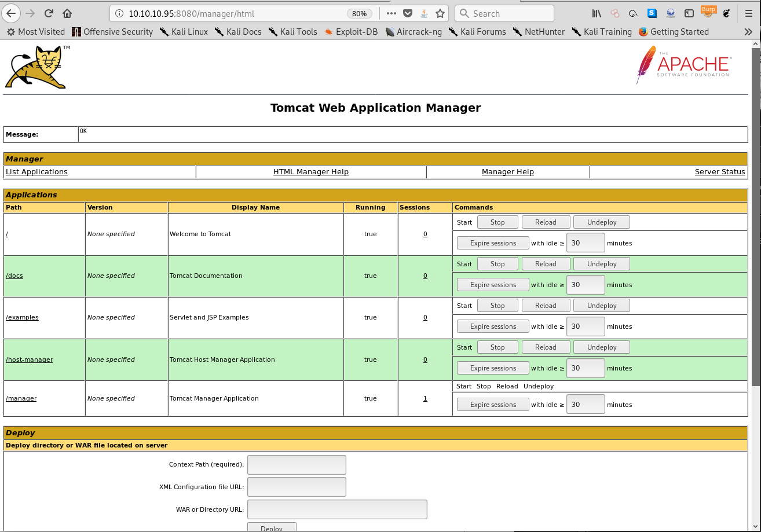Click the 80% zoom level indicator
This screenshot has width=761, height=532.
(x=359, y=13)
